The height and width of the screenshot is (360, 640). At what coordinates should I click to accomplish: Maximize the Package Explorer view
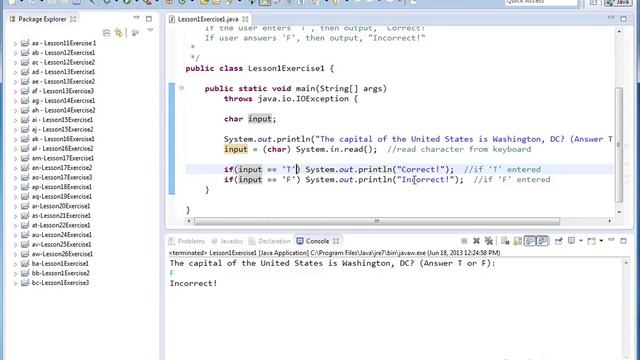pyautogui.click(x=149, y=19)
